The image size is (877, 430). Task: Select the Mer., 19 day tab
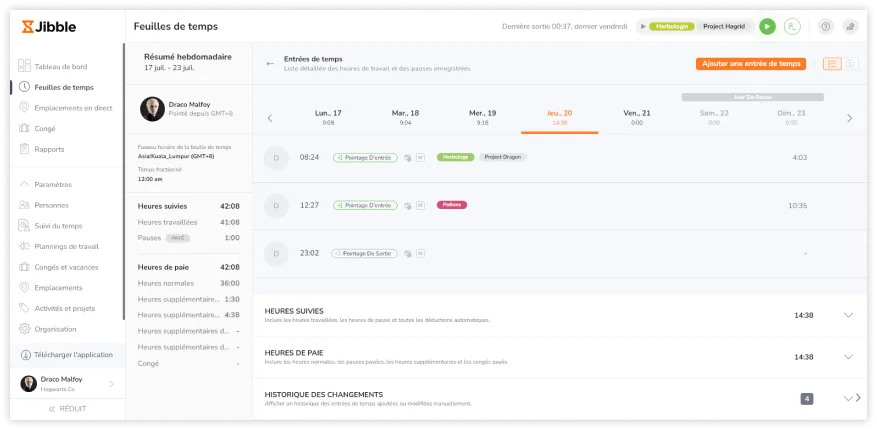coord(483,117)
